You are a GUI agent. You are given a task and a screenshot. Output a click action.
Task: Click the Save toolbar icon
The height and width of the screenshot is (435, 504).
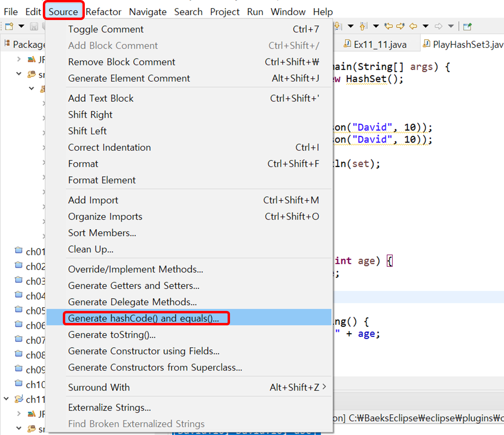point(34,26)
